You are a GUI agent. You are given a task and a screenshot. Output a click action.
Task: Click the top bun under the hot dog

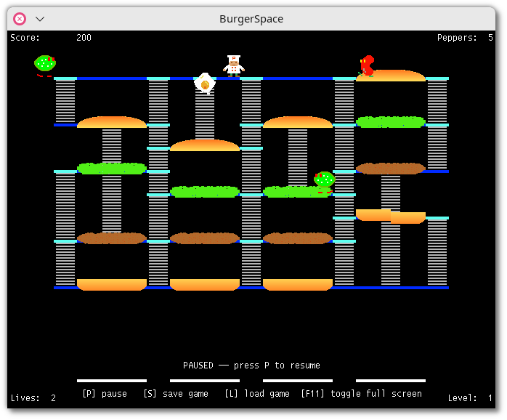(391, 76)
